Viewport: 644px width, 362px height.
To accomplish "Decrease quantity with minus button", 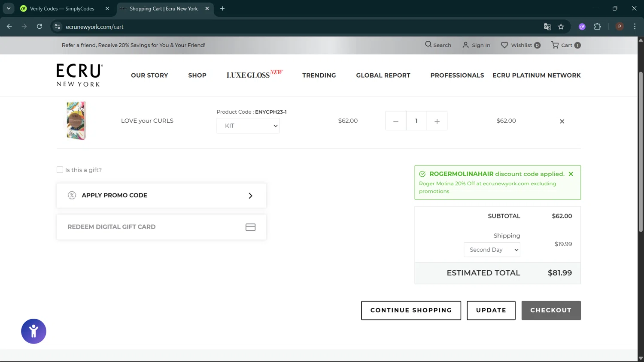I will click(x=395, y=121).
